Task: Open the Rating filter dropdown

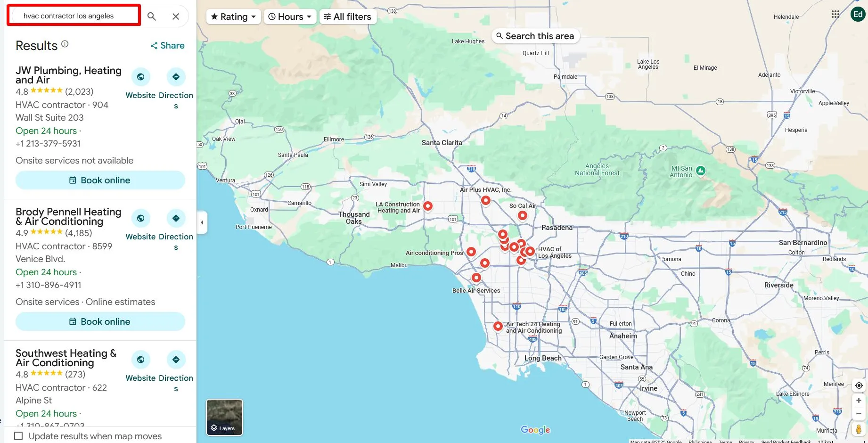Action: [x=233, y=16]
